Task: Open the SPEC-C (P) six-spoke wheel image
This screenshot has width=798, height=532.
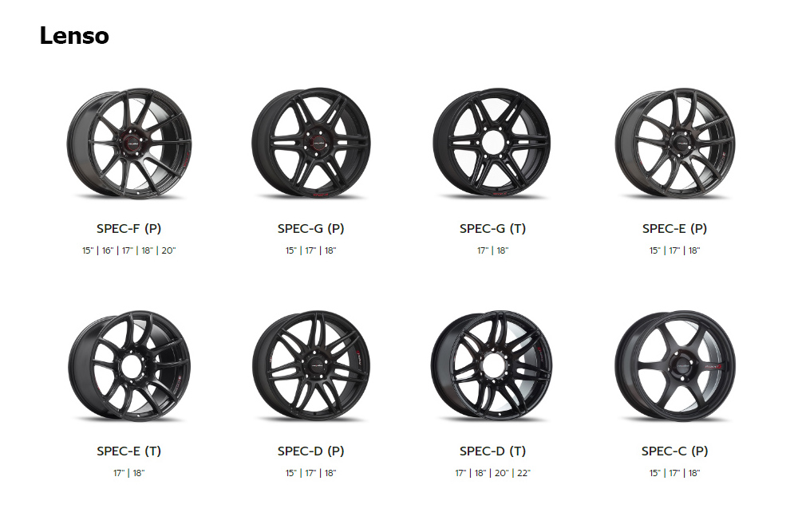Action: pyautogui.click(x=675, y=365)
